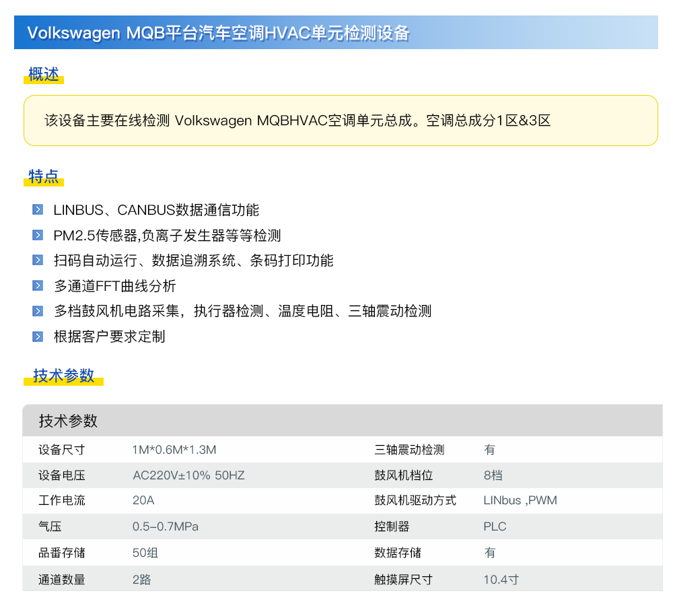The height and width of the screenshot is (616, 673).
Task: Click the 鼓风机档位 value 8档
Action: pyautogui.click(x=493, y=475)
